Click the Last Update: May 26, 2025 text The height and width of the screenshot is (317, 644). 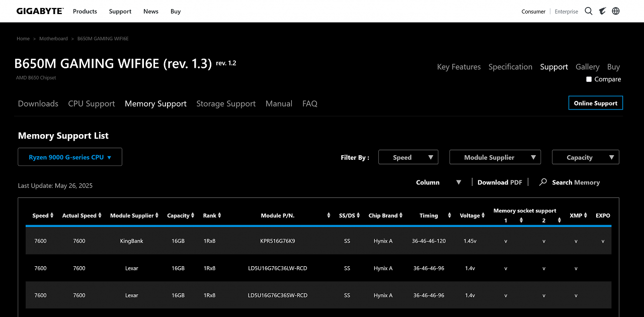tap(55, 186)
